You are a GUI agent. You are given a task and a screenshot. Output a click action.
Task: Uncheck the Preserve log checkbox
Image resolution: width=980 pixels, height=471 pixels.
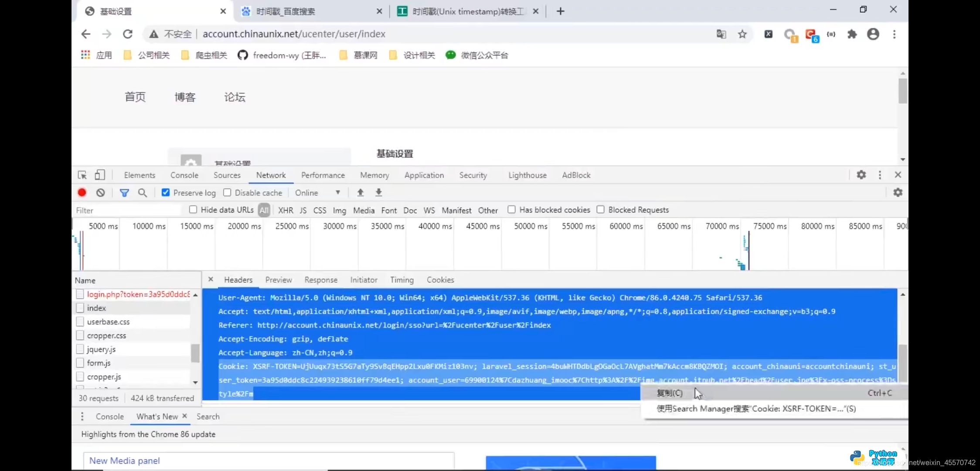click(166, 192)
